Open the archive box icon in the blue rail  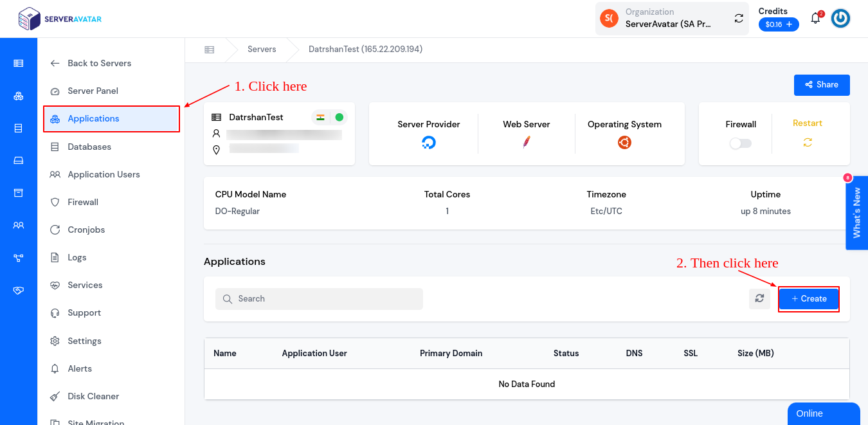[19, 193]
